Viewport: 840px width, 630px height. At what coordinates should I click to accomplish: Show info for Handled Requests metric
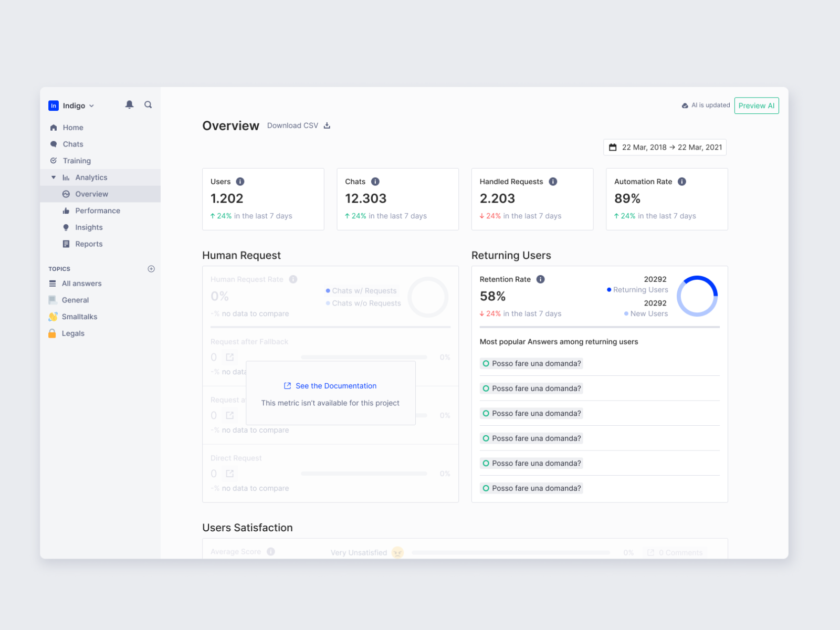[553, 182]
